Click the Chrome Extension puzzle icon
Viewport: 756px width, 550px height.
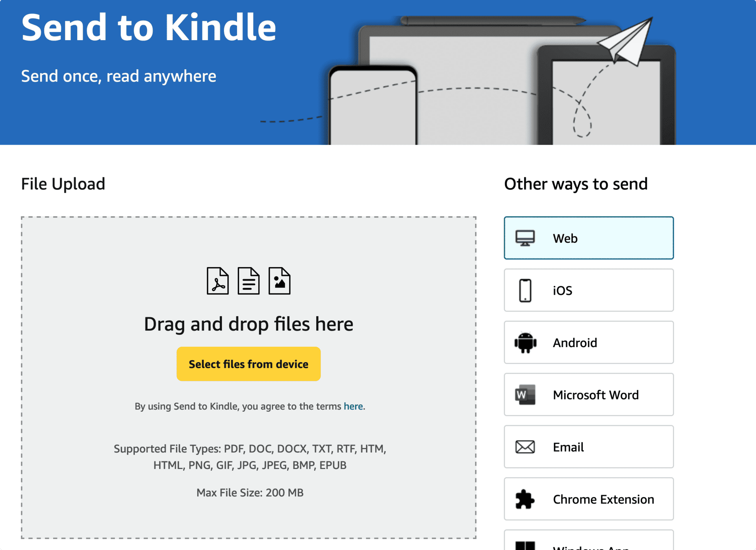coord(525,500)
